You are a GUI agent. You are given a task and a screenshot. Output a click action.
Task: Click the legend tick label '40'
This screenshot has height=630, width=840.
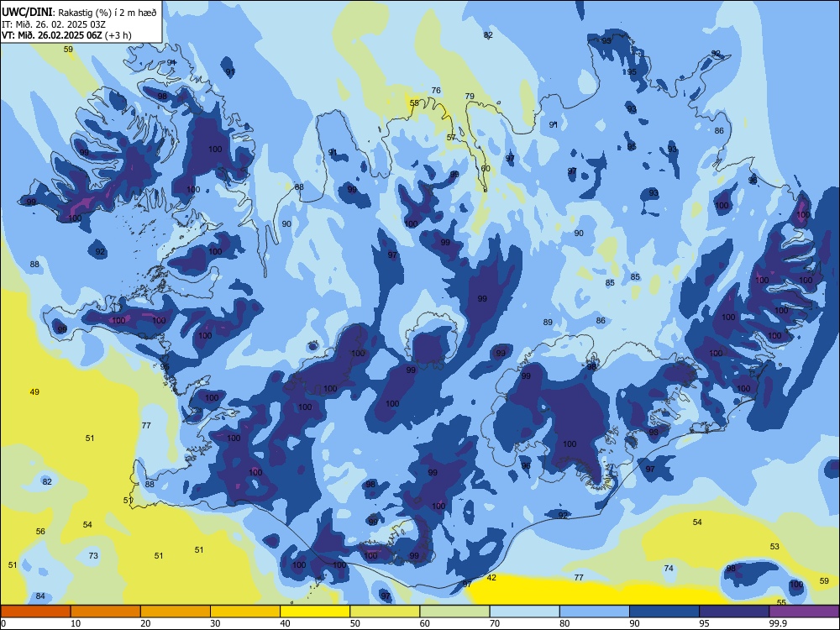(285, 623)
